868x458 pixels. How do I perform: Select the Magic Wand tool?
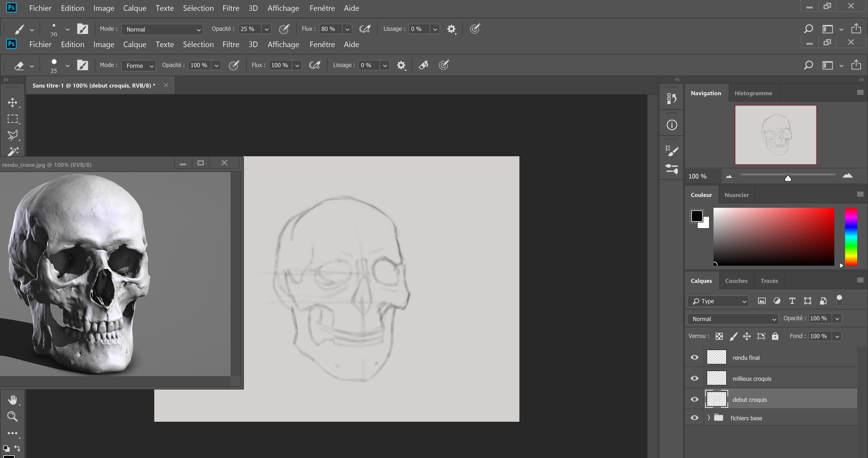point(13,151)
